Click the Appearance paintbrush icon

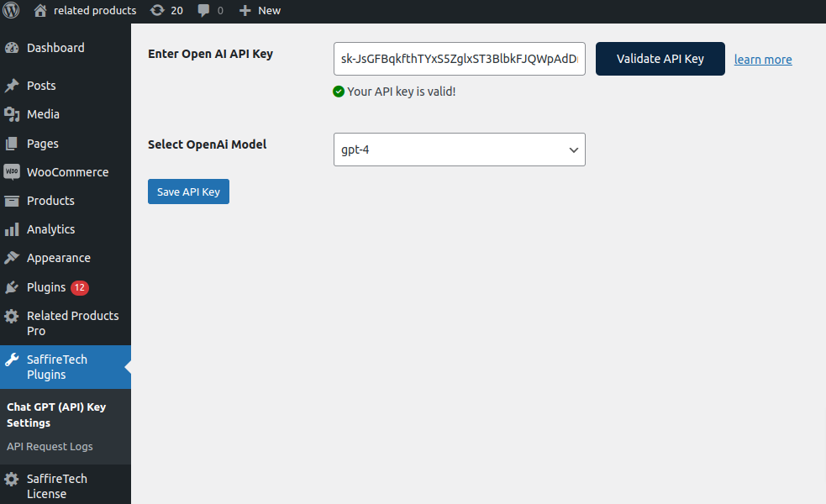(x=12, y=258)
